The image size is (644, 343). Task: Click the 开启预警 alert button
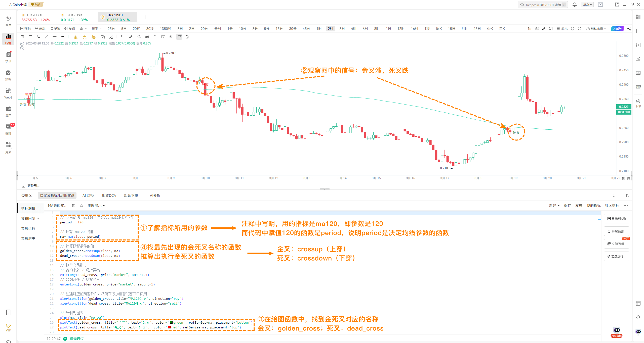coord(616,231)
